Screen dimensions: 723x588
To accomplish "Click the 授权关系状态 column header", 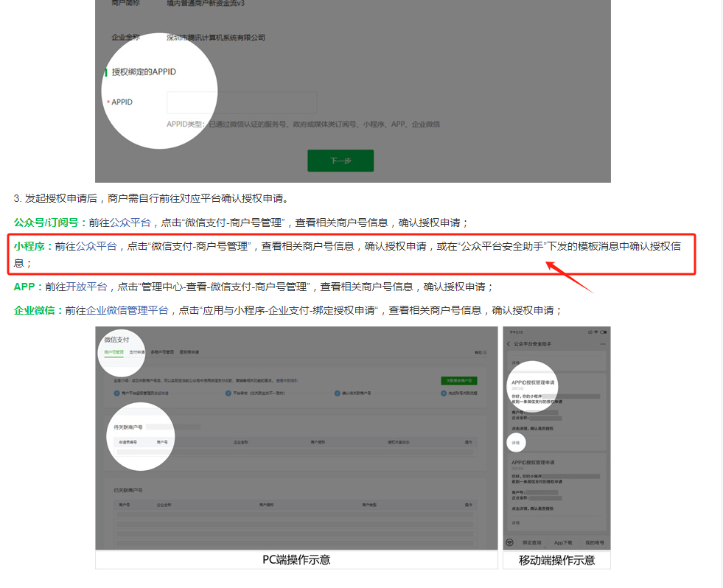I will tap(399, 442).
